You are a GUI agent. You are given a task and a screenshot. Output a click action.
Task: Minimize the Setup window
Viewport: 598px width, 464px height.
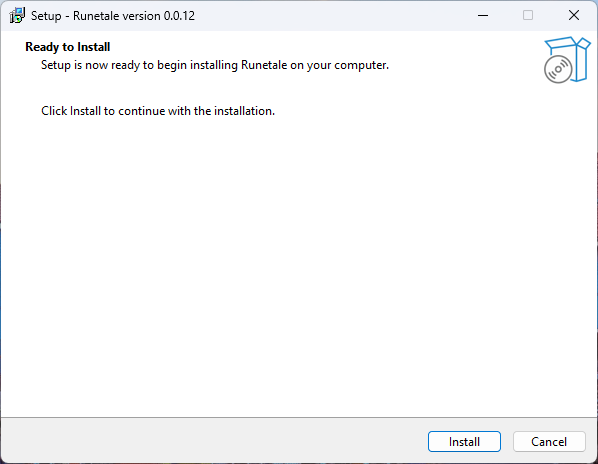(483, 16)
